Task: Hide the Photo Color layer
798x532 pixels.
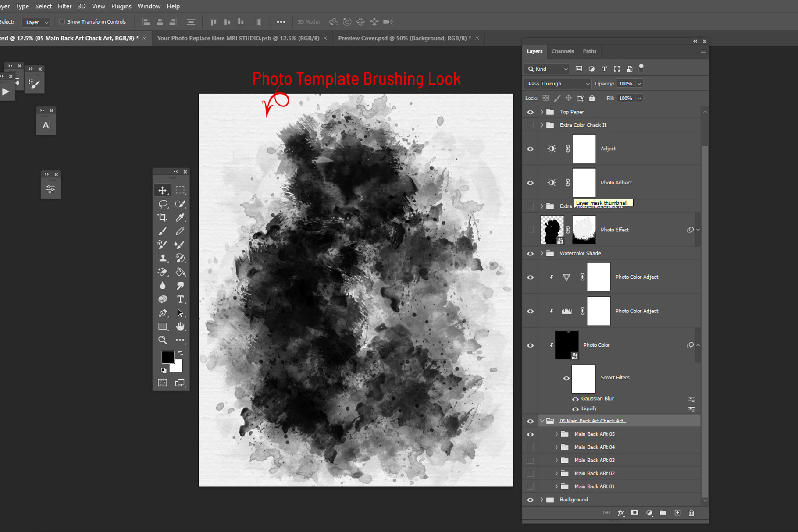Action: click(530, 345)
